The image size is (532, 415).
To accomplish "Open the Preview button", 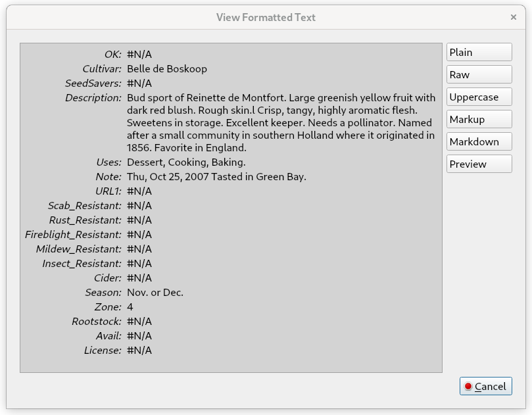I will (479, 164).
